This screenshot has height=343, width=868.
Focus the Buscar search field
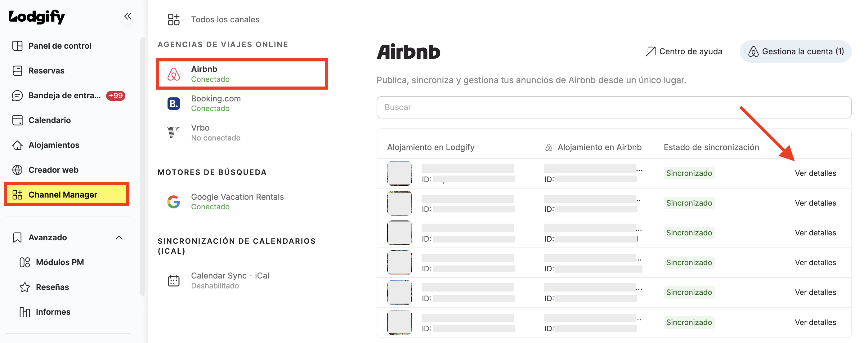tap(614, 108)
